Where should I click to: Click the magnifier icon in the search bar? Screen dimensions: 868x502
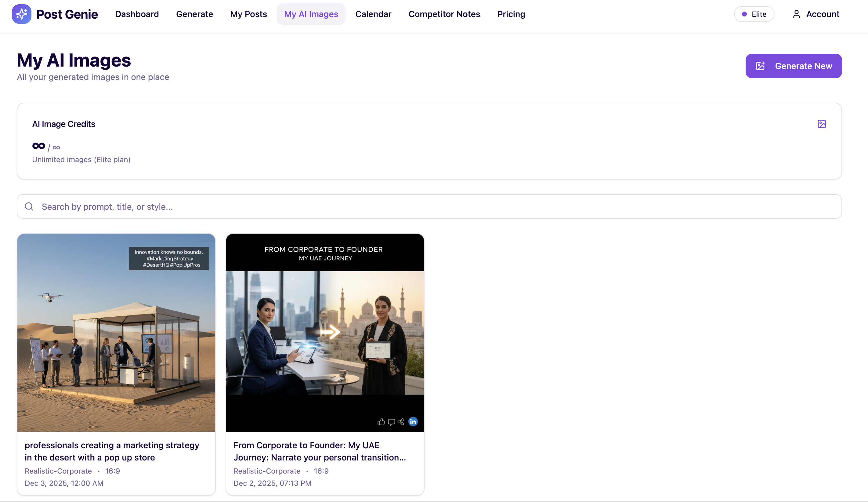(x=29, y=206)
